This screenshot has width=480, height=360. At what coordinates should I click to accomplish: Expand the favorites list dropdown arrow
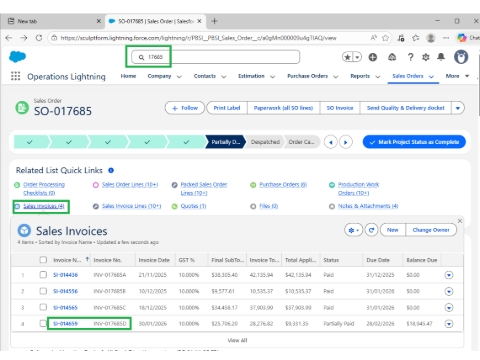[357, 57]
